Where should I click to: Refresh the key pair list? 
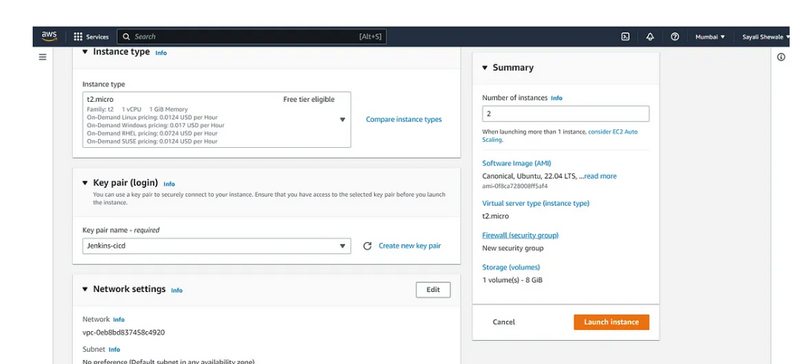pyautogui.click(x=367, y=246)
